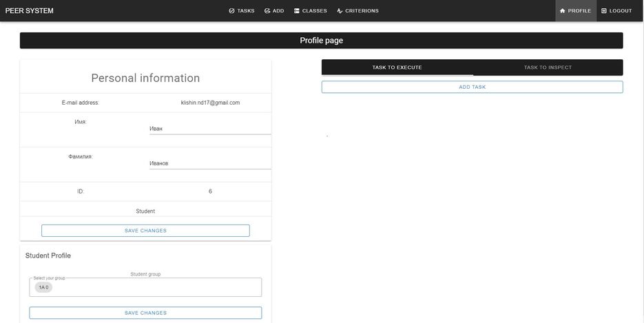The height and width of the screenshot is (323, 644).
Task: Click the Profile page header bar
Action: tap(321, 41)
